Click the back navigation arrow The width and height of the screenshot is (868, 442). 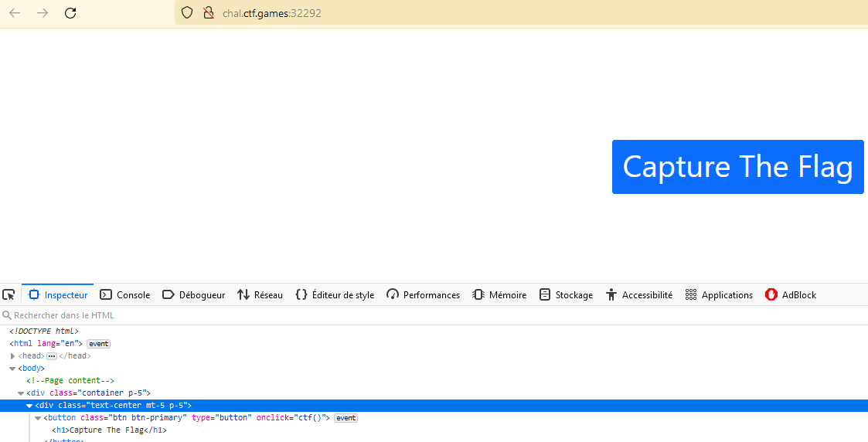pyautogui.click(x=15, y=13)
